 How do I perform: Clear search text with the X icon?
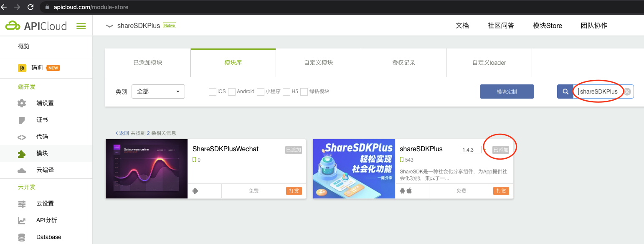pyautogui.click(x=627, y=92)
